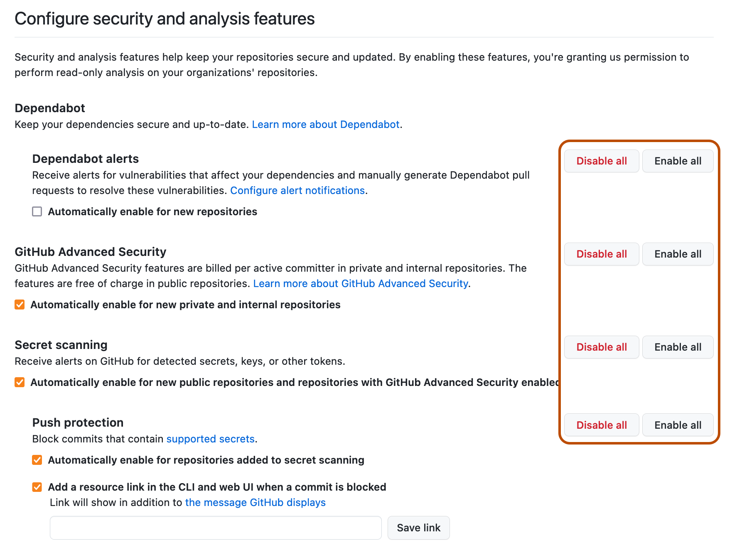Image resolution: width=737 pixels, height=560 pixels.
Task: Uncheck automatic enable for repositories added to secret scanning
Action: point(37,460)
